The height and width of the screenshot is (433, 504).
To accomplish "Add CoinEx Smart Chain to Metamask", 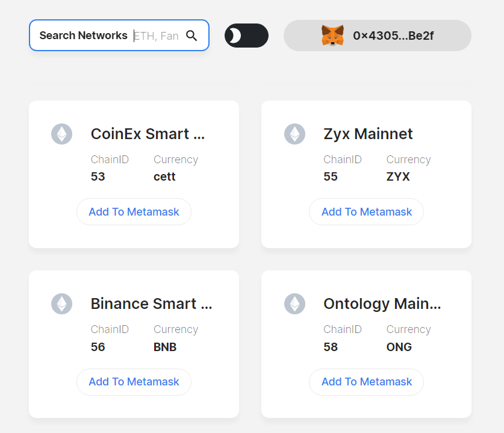I will [x=134, y=212].
